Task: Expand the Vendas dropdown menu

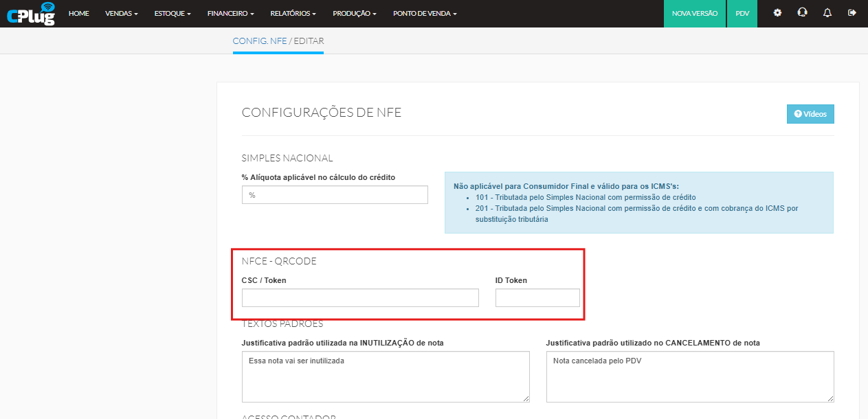Action: (x=121, y=14)
